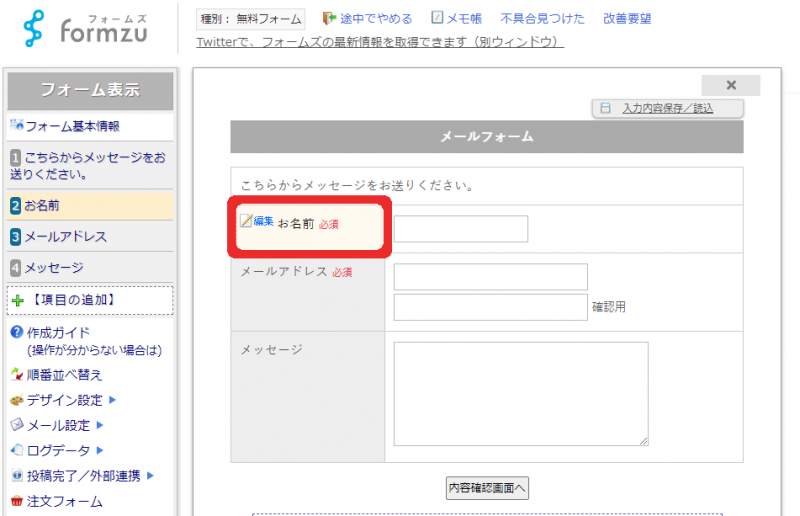Select フォーム基本情報 in the sidebar
Viewport: 800px width, 516px height.
[x=71, y=126]
